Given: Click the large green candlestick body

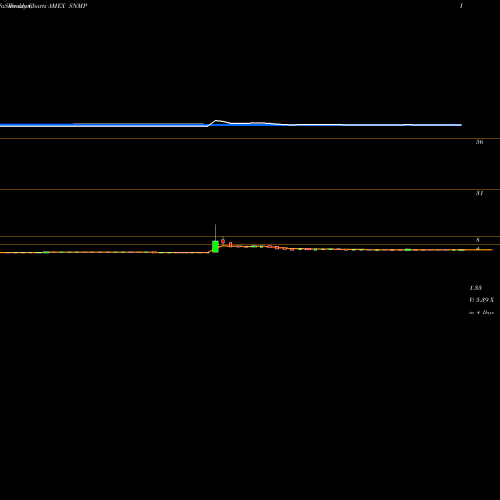Looking at the screenshot, I should point(215,247).
